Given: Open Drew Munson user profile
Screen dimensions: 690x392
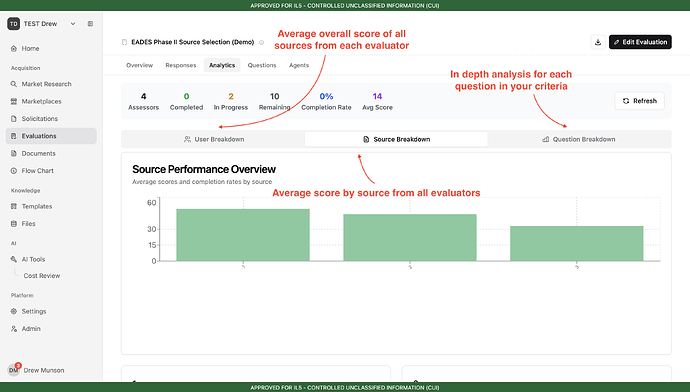Looking at the screenshot, I should (44, 370).
